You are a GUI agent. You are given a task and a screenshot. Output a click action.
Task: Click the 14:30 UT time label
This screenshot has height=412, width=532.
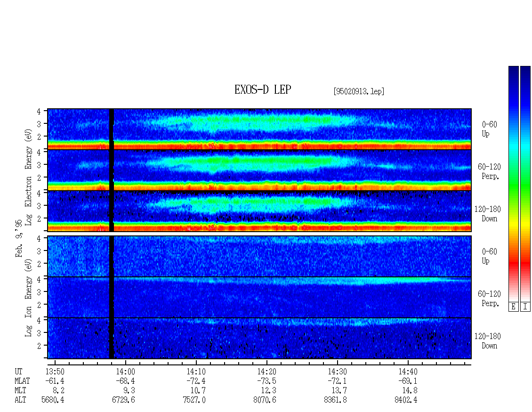click(337, 372)
